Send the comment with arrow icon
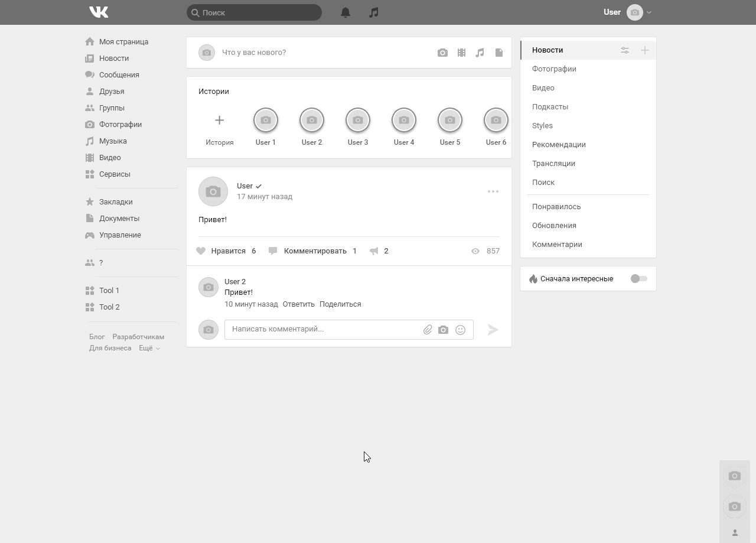This screenshot has width=756, height=543. click(x=493, y=330)
